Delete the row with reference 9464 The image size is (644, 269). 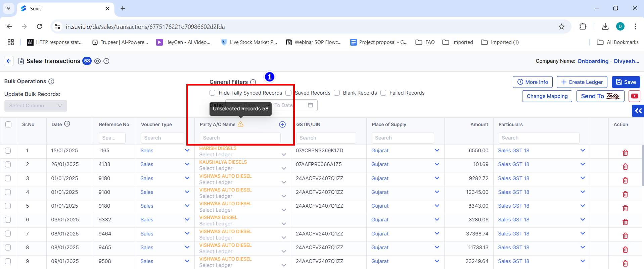pyautogui.click(x=625, y=236)
